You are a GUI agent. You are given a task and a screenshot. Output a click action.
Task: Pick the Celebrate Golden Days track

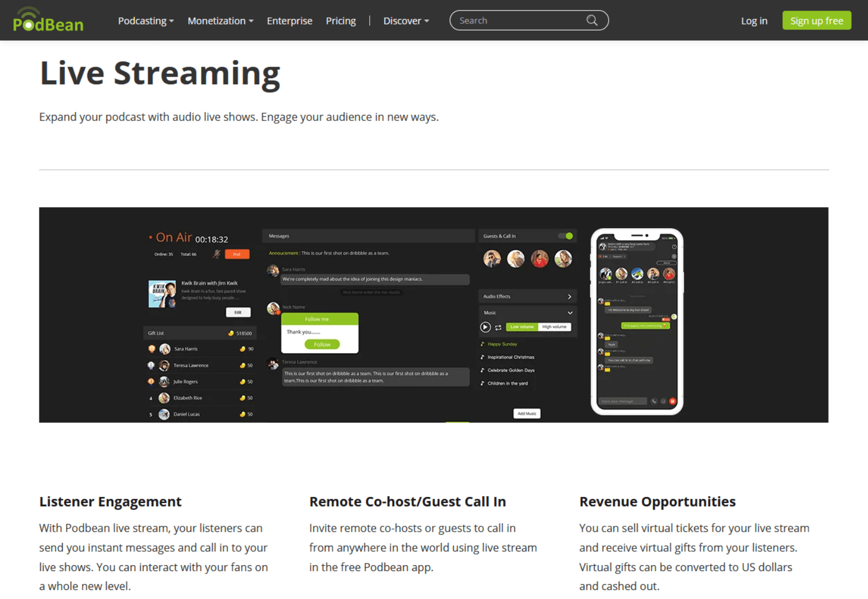click(x=508, y=370)
